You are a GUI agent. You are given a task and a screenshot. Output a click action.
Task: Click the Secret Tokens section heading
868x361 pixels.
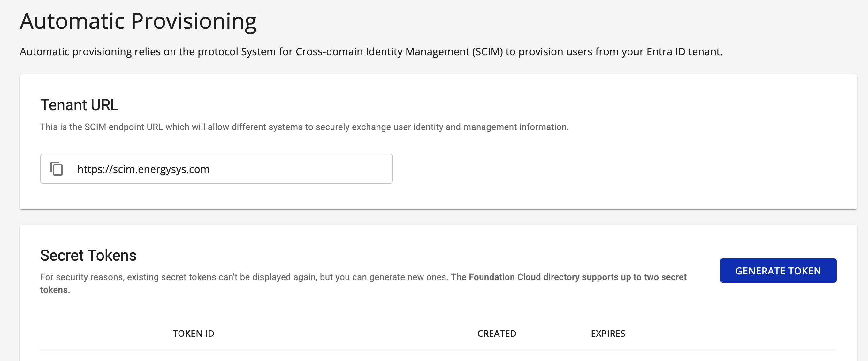click(x=88, y=255)
